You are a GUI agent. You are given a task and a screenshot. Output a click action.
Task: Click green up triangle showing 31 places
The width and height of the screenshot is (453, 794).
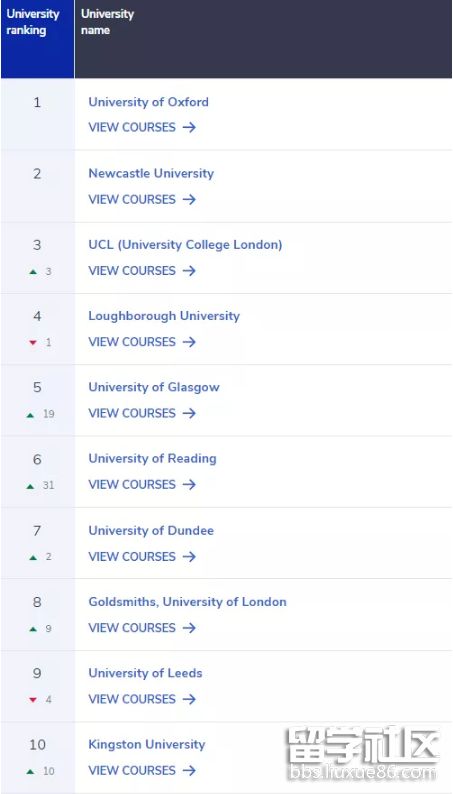point(30,486)
